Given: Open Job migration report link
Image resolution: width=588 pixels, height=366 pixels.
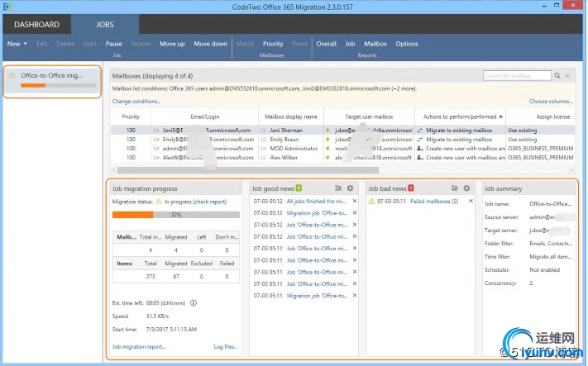Looking at the screenshot, I should pyautogui.click(x=139, y=346).
